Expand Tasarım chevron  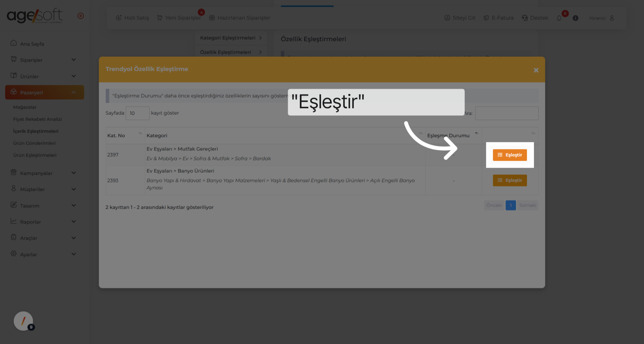pos(74,205)
